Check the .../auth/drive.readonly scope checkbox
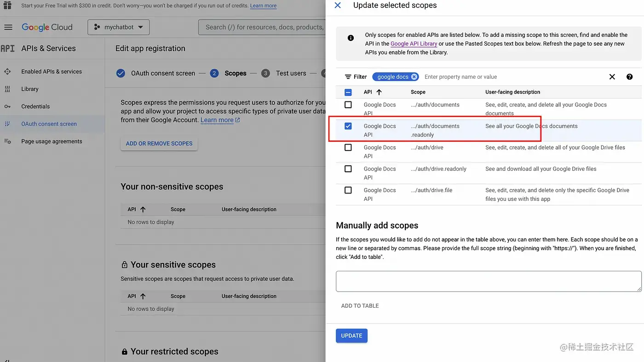Image resolution: width=644 pixels, height=362 pixels. (348, 169)
